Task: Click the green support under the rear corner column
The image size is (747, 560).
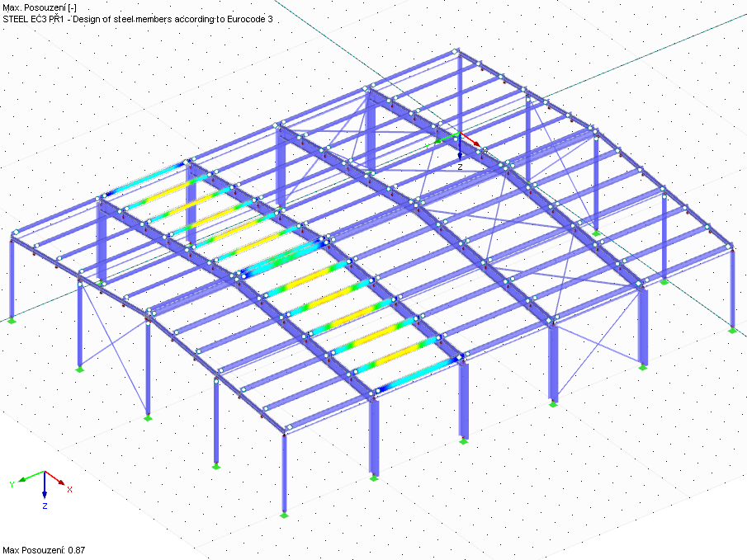Action: click(x=732, y=331)
